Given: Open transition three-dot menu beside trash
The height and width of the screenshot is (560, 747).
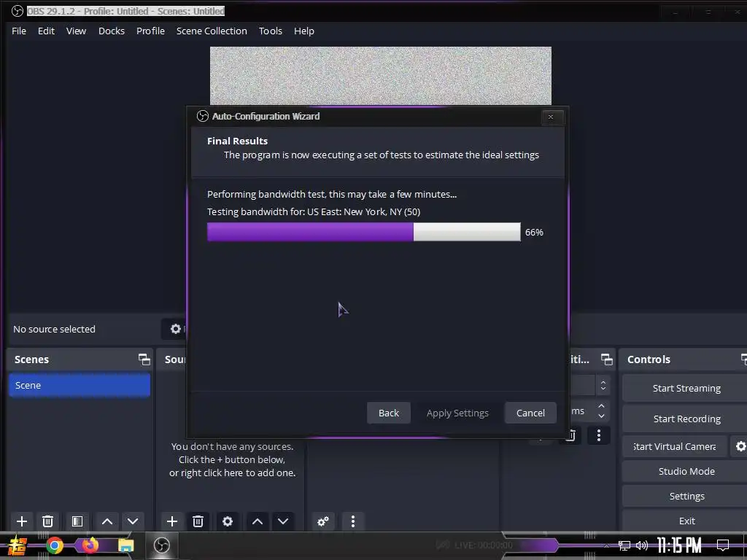Looking at the screenshot, I should [599, 435].
